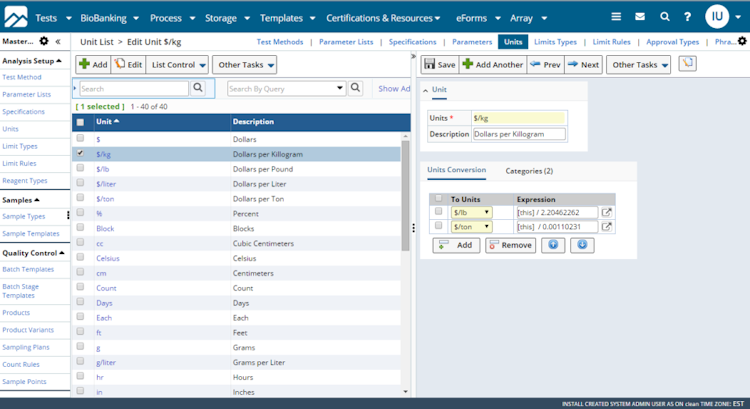Click the Sample Types options dots
Image resolution: width=750 pixels, height=409 pixels.
[x=68, y=216]
